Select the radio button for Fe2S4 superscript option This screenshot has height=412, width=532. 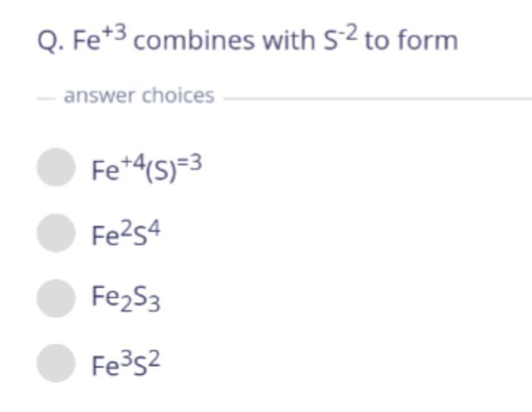tap(56, 233)
